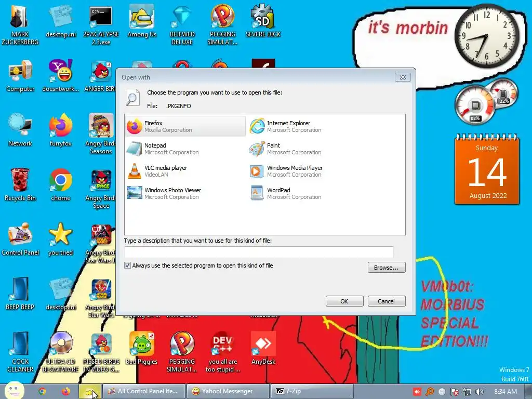
Task: Select the Control Panel desktop icon
Action: [x=20, y=239]
